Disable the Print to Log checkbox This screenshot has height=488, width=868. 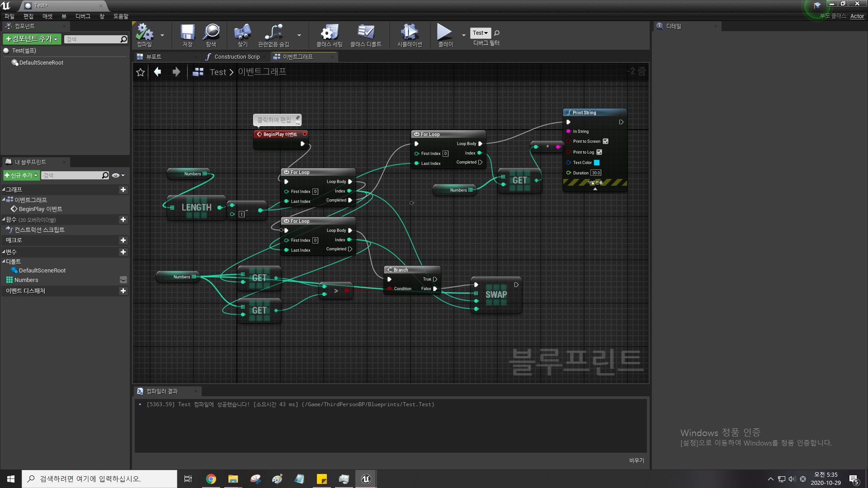[x=599, y=152]
